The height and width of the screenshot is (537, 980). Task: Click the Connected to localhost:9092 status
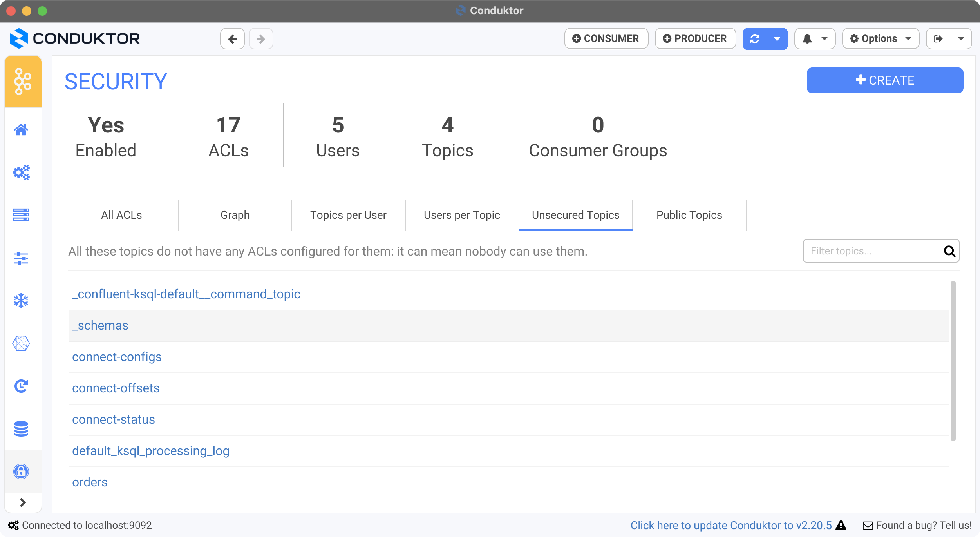pos(87,525)
